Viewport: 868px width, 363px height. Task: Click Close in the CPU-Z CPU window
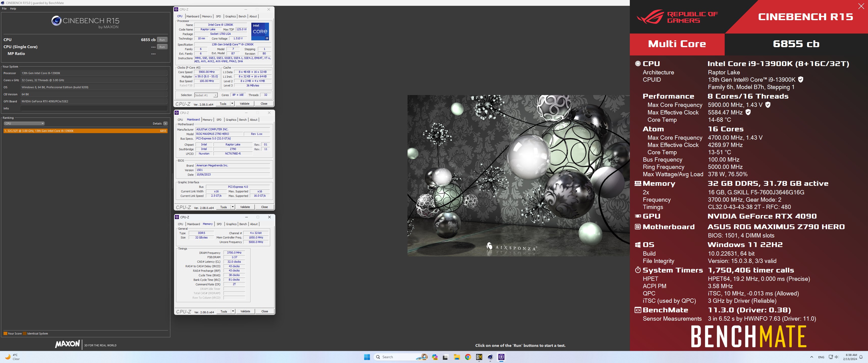click(264, 104)
